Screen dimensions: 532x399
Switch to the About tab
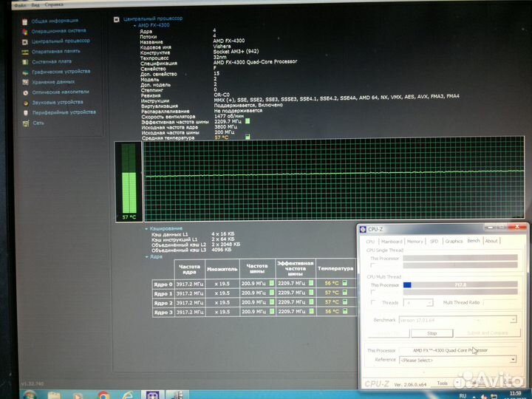tap(491, 241)
